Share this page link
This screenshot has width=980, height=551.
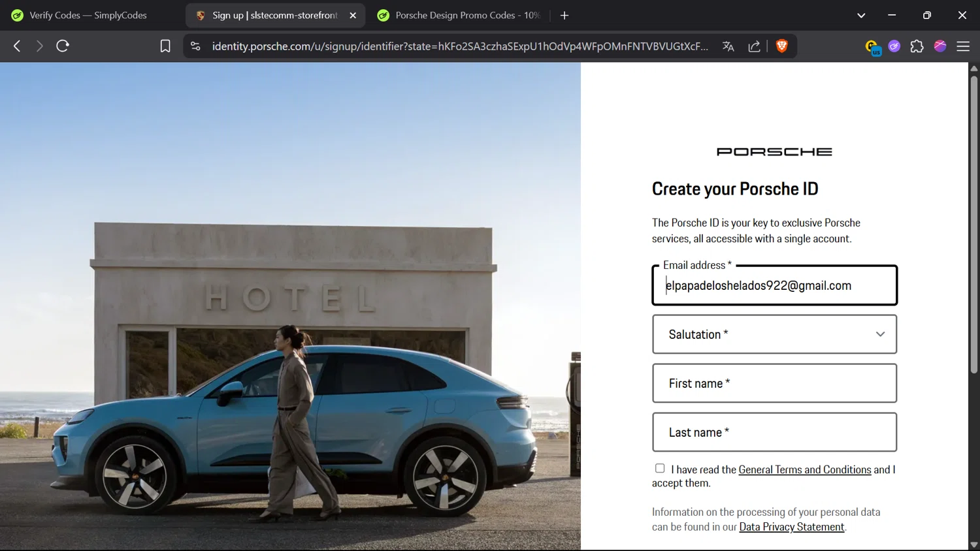pos(754,46)
